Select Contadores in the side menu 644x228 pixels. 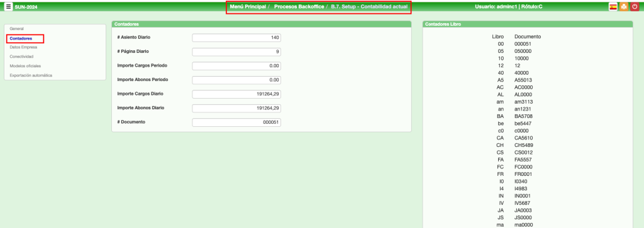[x=21, y=38]
